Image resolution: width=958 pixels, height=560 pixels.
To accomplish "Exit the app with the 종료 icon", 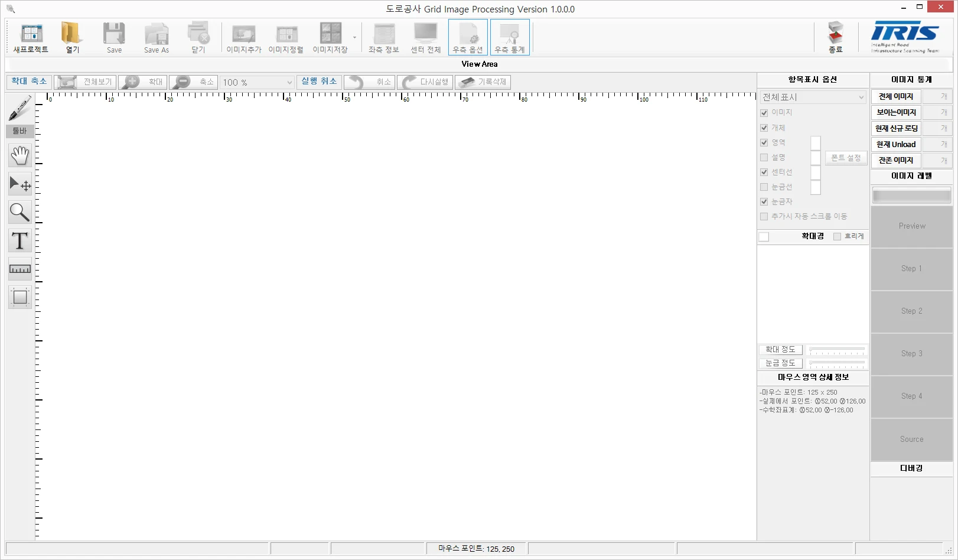I will tap(835, 37).
